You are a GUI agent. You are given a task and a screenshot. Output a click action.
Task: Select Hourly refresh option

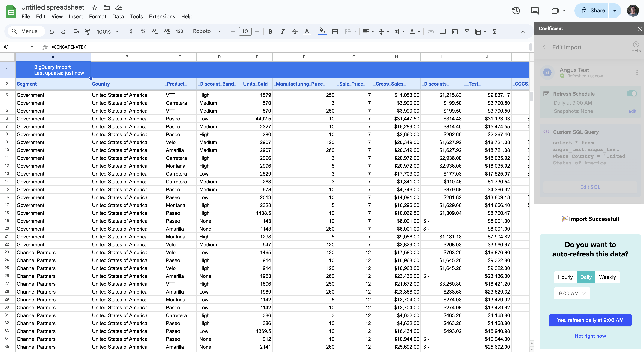[565, 277]
